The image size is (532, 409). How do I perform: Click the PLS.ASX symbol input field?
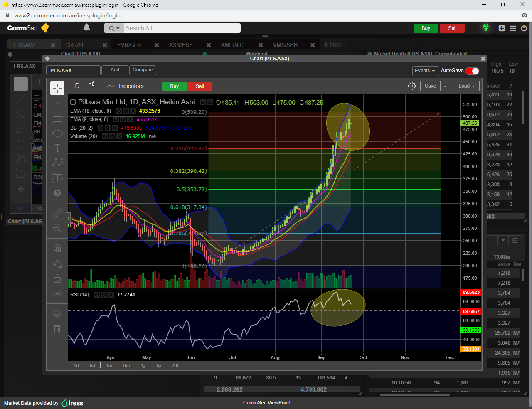pos(73,70)
